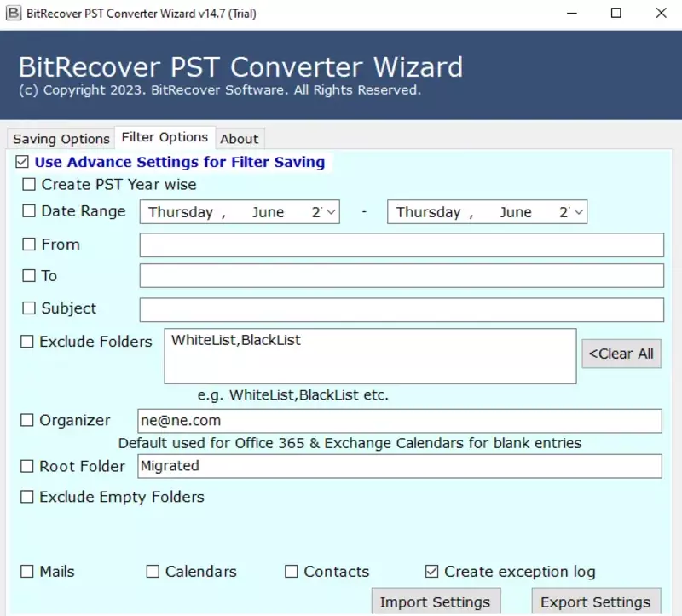Enable Exclude Empty Folders checkbox
Image resolution: width=682 pixels, height=616 pixels.
(27, 497)
